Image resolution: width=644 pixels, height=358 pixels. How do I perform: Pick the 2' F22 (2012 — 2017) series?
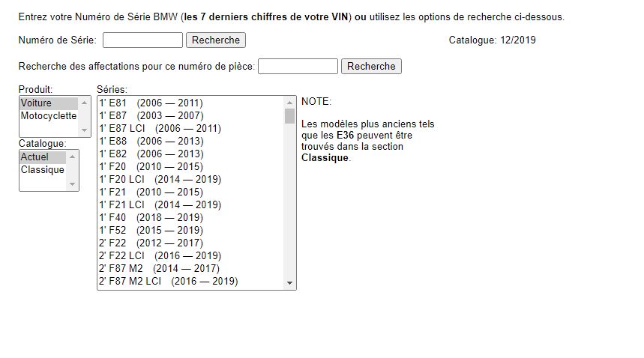click(x=151, y=243)
